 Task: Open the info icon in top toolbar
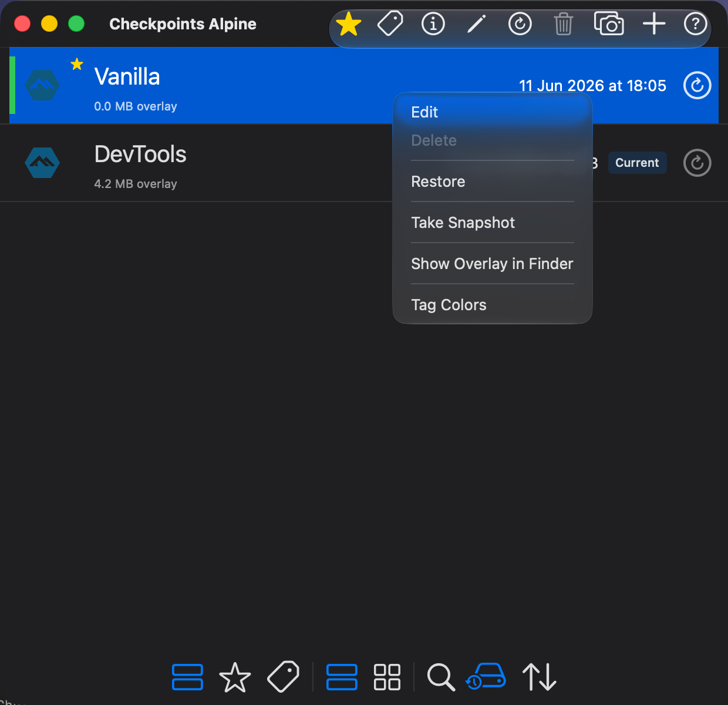pyautogui.click(x=433, y=24)
